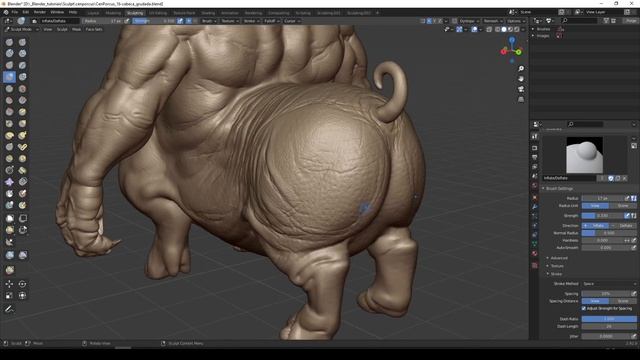The image size is (640, 360).
Task: Click the Dash Ratio slider
Action: [609, 319]
